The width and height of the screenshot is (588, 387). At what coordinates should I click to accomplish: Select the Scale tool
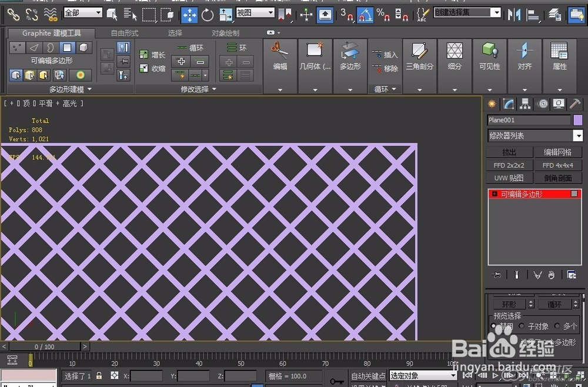(225, 15)
